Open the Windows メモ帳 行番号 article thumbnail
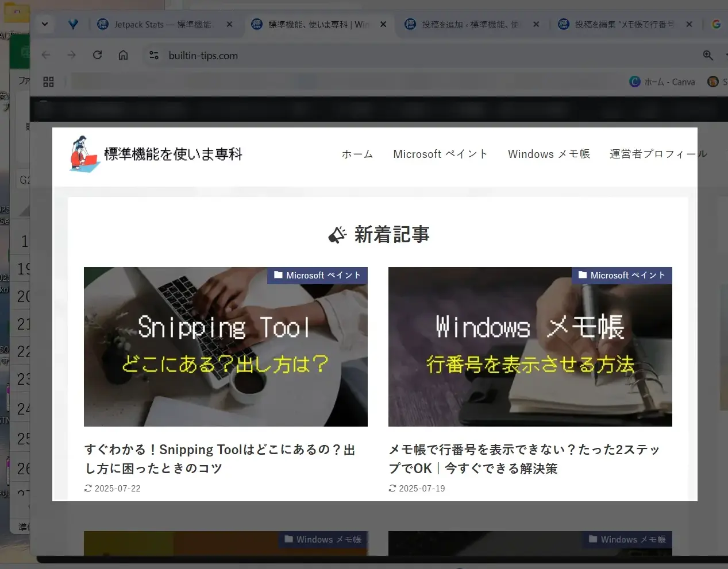728x569 pixels. [530, 347]
